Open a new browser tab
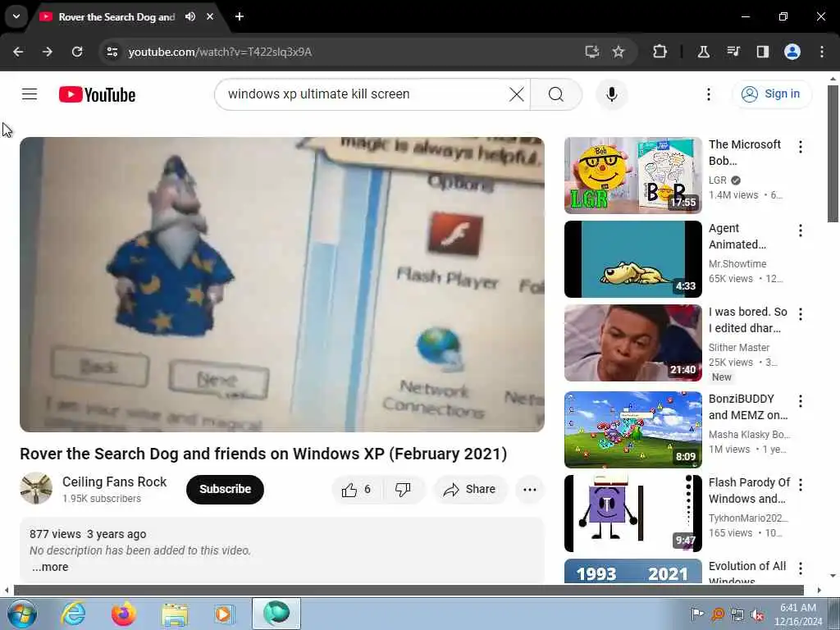 [x=240, y=16]
